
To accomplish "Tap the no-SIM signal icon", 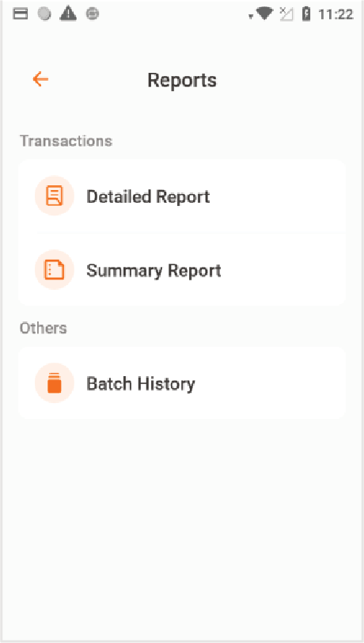I will 286,14.
